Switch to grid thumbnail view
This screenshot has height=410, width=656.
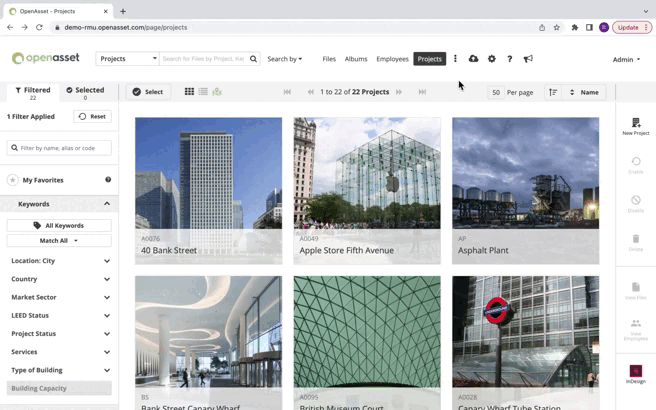189,92
